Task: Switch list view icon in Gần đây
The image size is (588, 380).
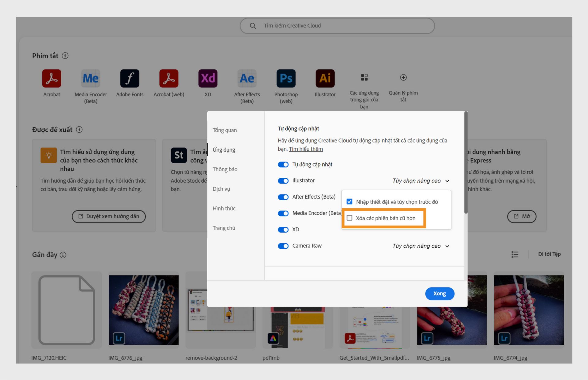Action: tap(514, 254)
